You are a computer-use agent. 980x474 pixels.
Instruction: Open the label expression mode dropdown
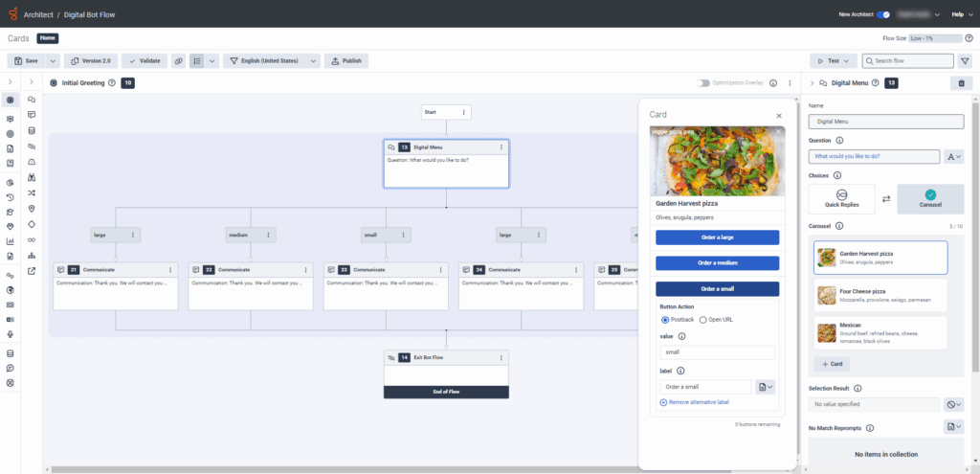point(766,387)
